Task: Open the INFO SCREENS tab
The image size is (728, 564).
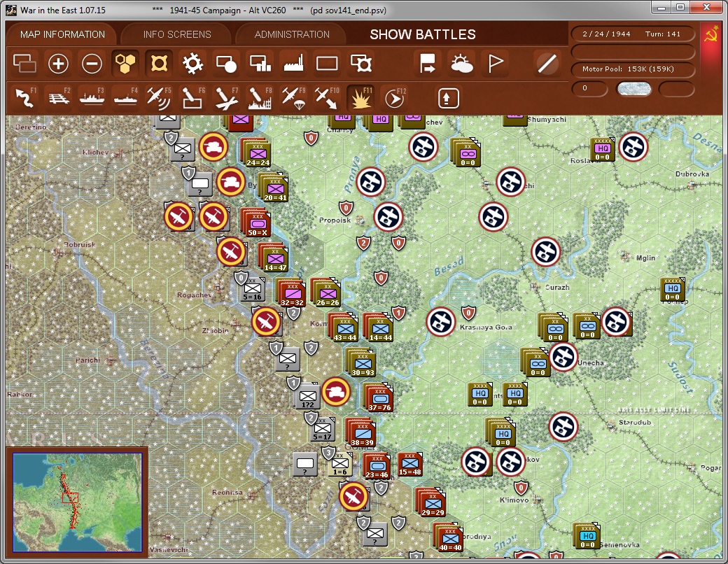Action: [x=177, y=34]
